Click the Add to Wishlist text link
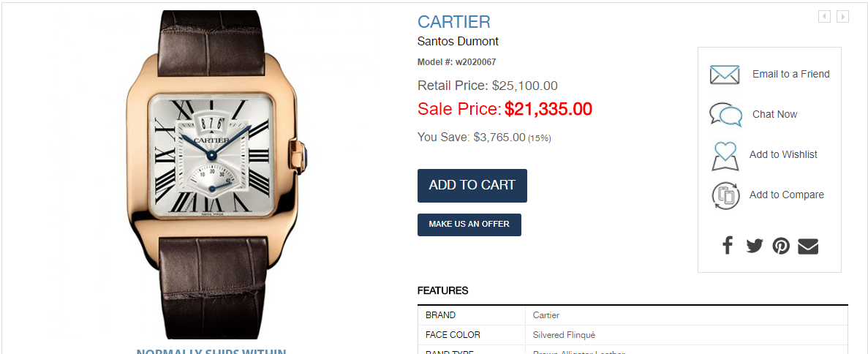Screen dimensions: 868x354 [x=783, y=154]
